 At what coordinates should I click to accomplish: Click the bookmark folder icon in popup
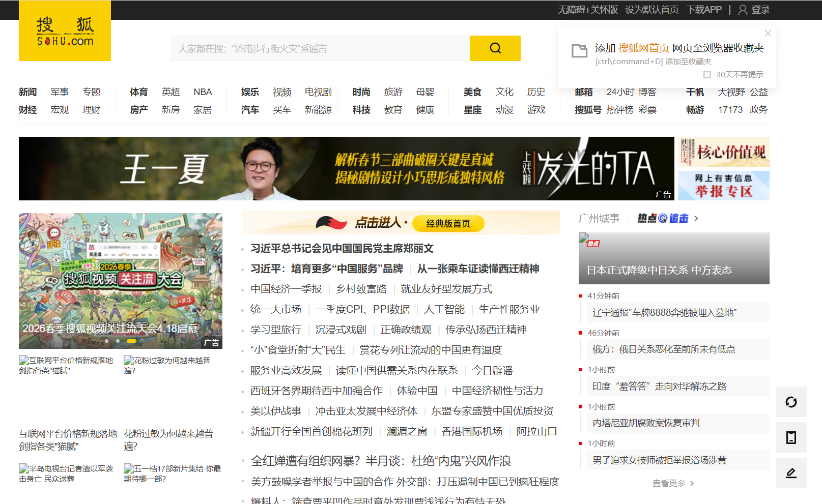coord(579,50)
